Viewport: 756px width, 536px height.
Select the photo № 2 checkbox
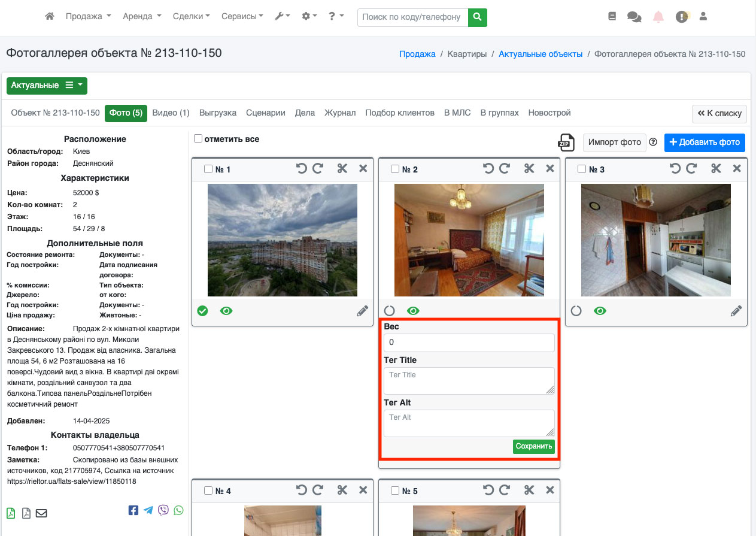395,169
